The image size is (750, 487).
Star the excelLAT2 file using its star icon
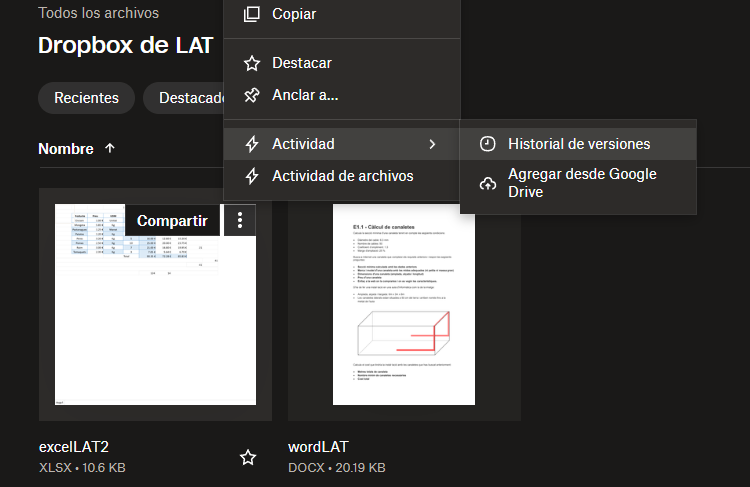pyautogui.click(x=248, y=458)
